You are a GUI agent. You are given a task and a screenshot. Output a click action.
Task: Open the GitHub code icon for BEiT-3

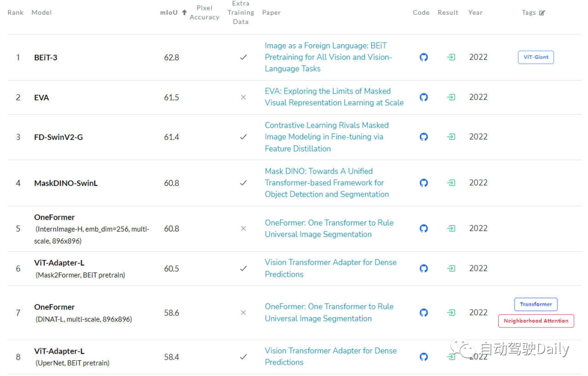pos(424,57)
